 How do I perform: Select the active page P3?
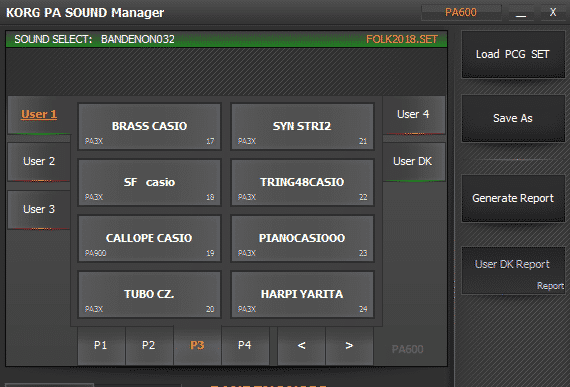[x=197, y=345]
